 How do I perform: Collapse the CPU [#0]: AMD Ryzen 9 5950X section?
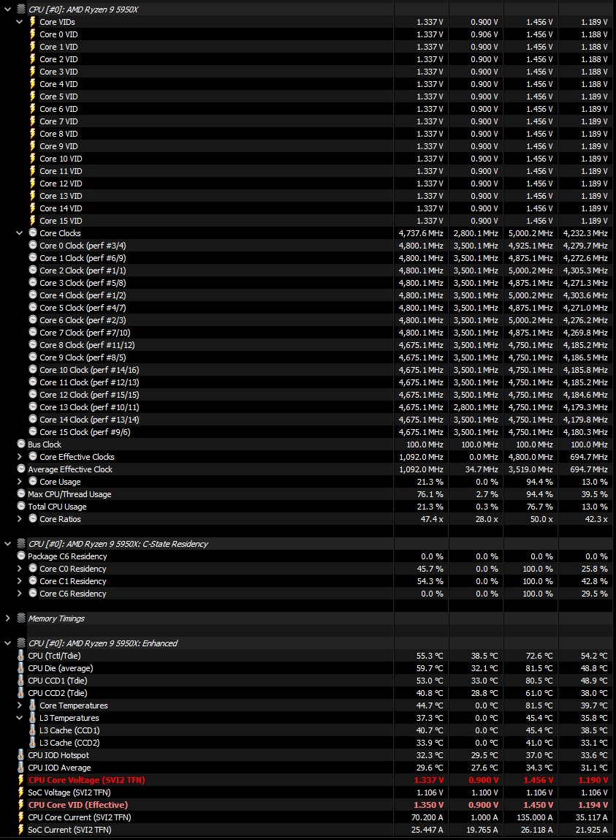pyautogui.click(x=7, y=9)
